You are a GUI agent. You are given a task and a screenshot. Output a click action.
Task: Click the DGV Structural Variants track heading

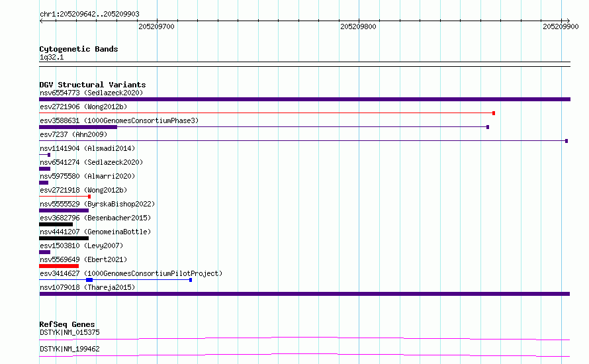click(x=93, y=85)
